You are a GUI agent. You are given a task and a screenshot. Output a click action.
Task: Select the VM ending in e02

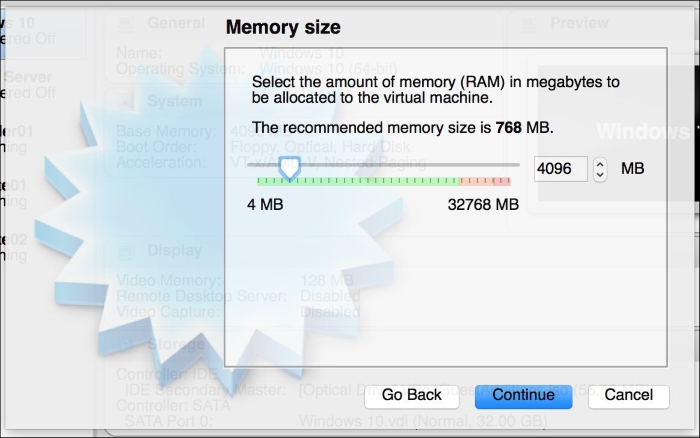coord(14,247)
